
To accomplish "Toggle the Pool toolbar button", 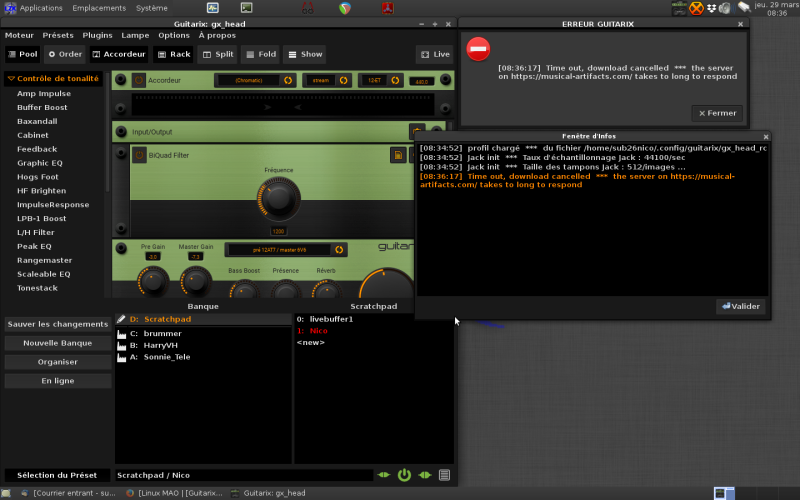I will pyautogui.click(x=23, y=54).
